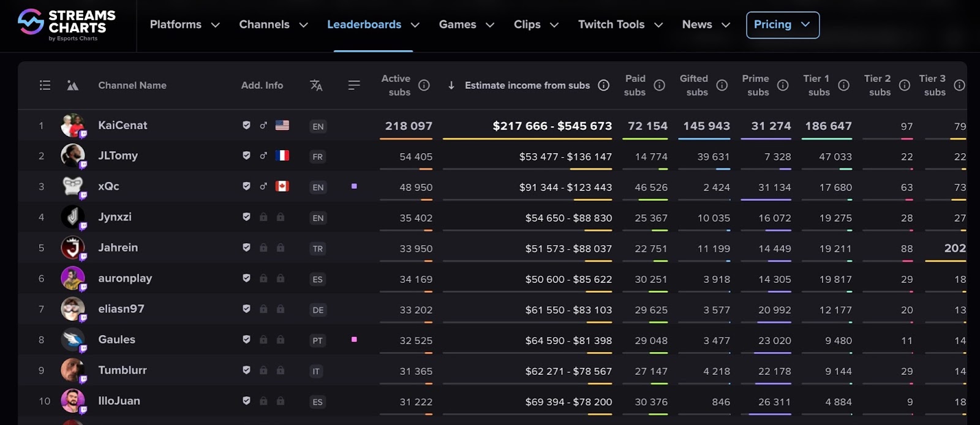Open the Streams Charts logo homepage
The width and height of the screenshot is (980, 425).
66,25
